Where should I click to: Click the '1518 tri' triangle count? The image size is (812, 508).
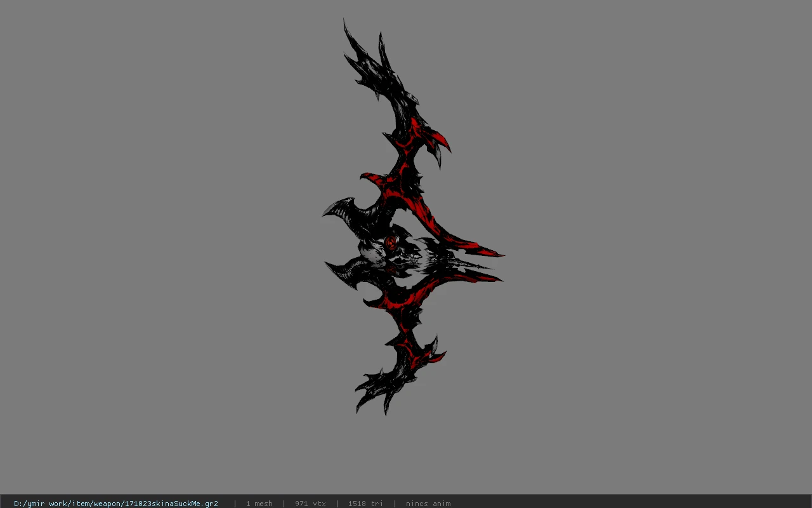(365, 504)
